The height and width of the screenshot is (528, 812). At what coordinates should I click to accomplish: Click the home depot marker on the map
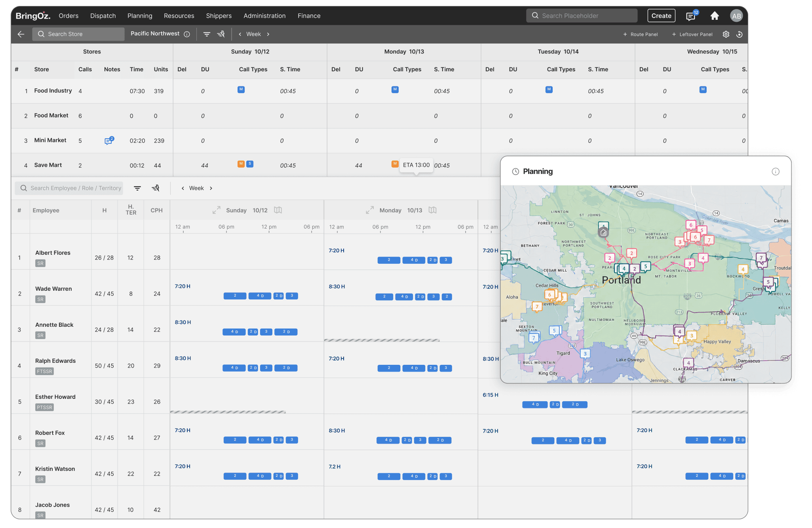(603, 233)
